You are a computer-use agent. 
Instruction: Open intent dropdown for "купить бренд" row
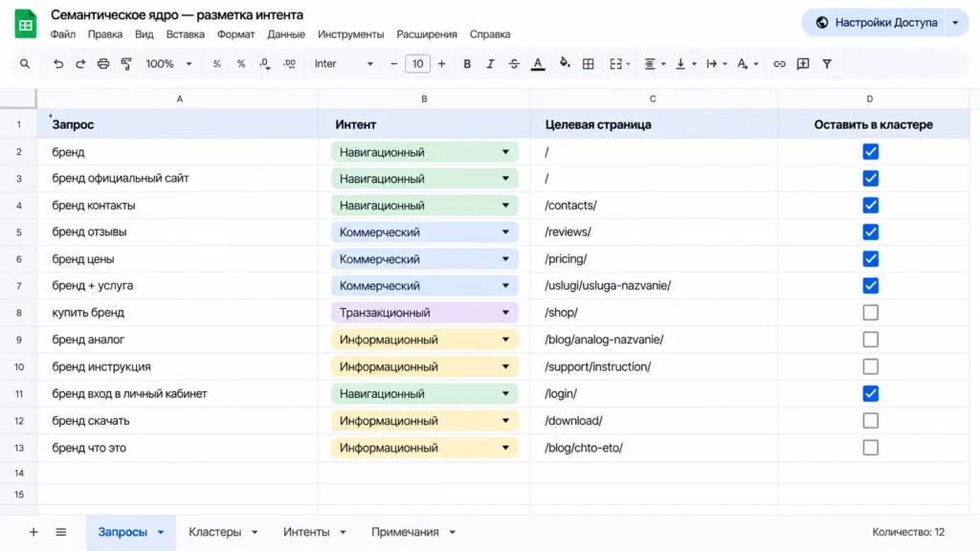coord(505,313)
